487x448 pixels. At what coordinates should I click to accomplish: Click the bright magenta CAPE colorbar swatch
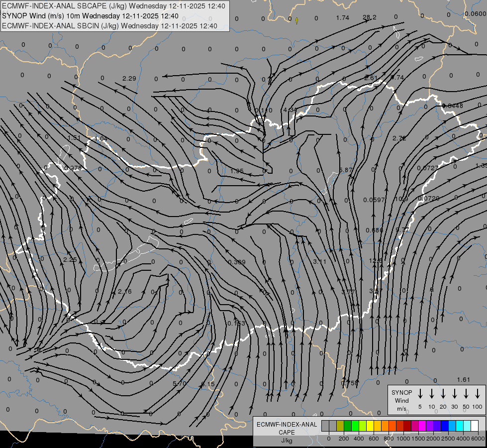click(x=422, y=426)
